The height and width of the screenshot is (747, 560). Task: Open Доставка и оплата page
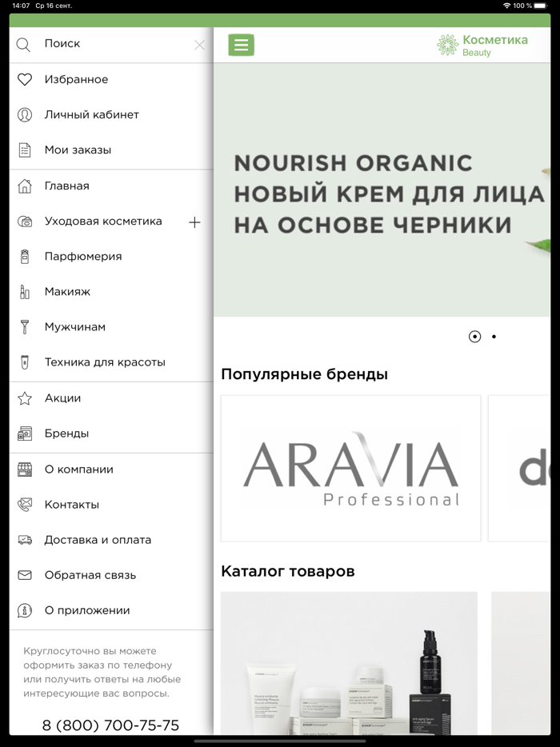pos(111,540)
